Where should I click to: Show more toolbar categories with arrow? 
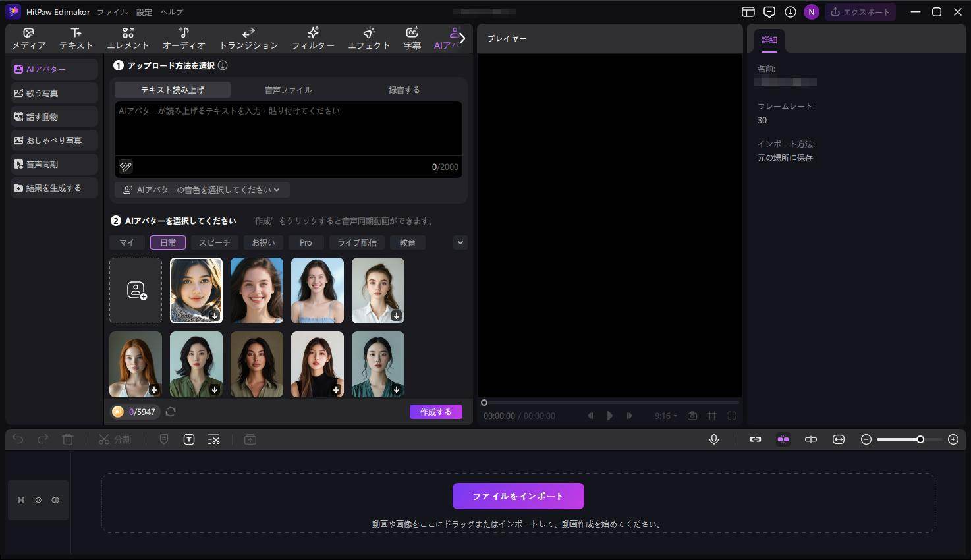pos(462,38)
